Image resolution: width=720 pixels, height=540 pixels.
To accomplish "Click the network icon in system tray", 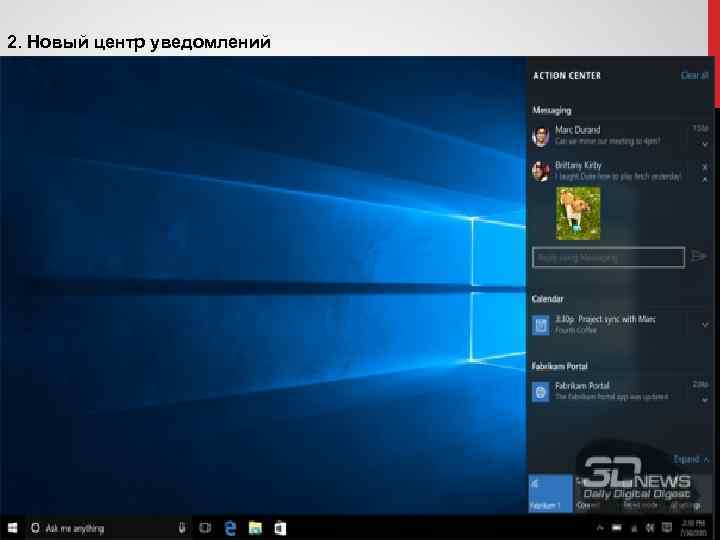I will click(634, 528).
